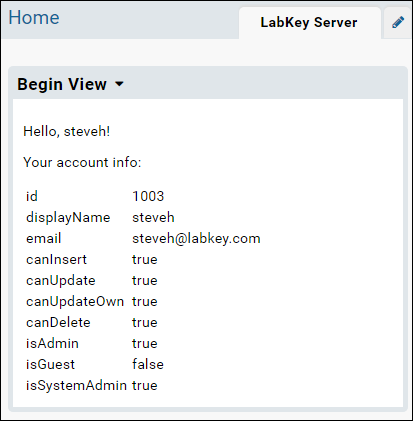The width and height of the screenshot is (413, 421).
Task: Click the canInsert label
Action: (x=56, y=260)
